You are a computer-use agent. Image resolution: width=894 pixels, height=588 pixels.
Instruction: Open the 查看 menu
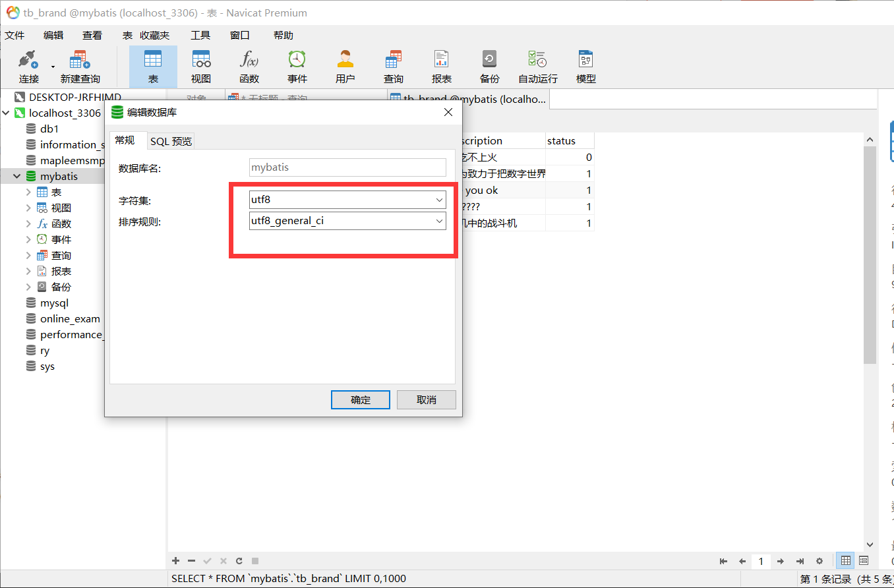92,36
